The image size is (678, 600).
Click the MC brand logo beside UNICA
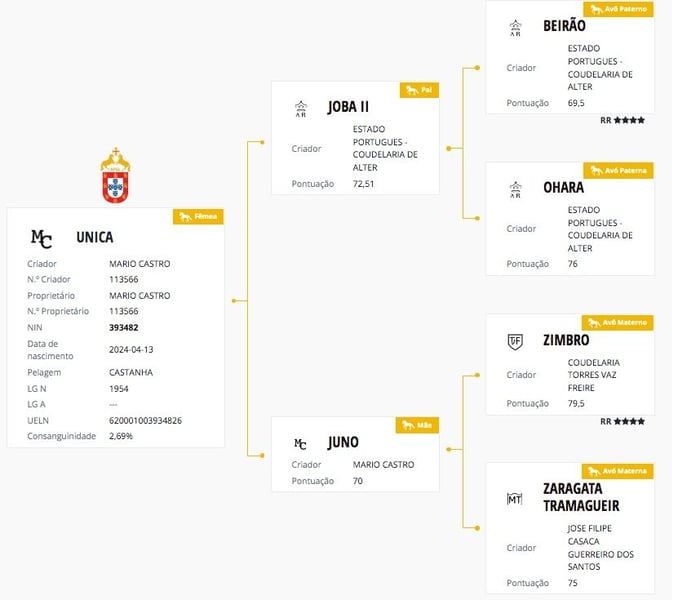(42, 238)
